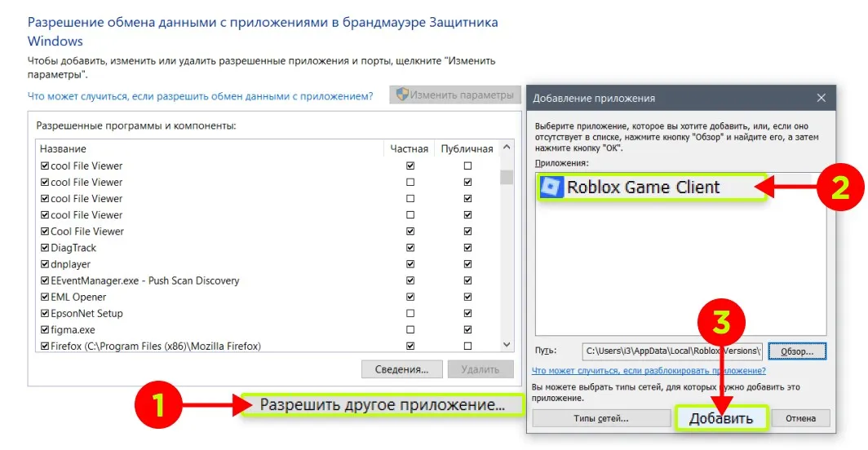The image size is (868, 450).
Task: Toggle the Firefox name checkbox
Action: pyautogui.click(x=45, y=346)
